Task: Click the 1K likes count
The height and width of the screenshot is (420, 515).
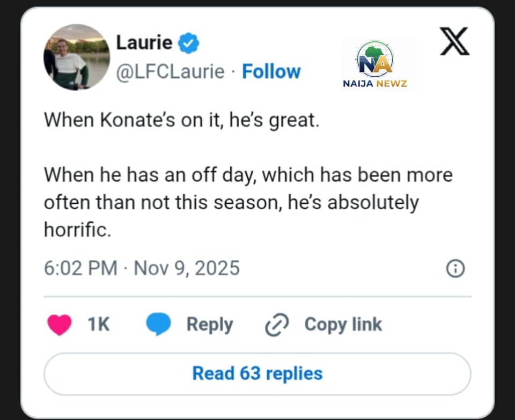Action: pyautogui.click(x=98, y=325)
